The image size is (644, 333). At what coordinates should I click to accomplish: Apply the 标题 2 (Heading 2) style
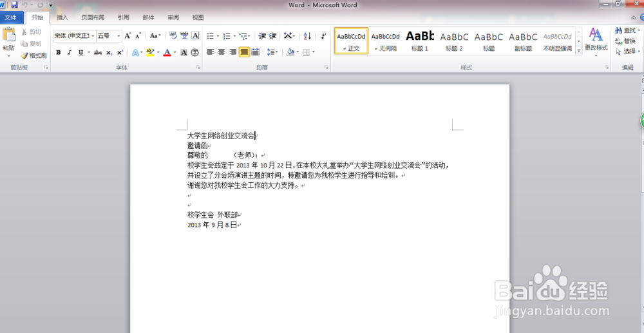tap(454, 41)
